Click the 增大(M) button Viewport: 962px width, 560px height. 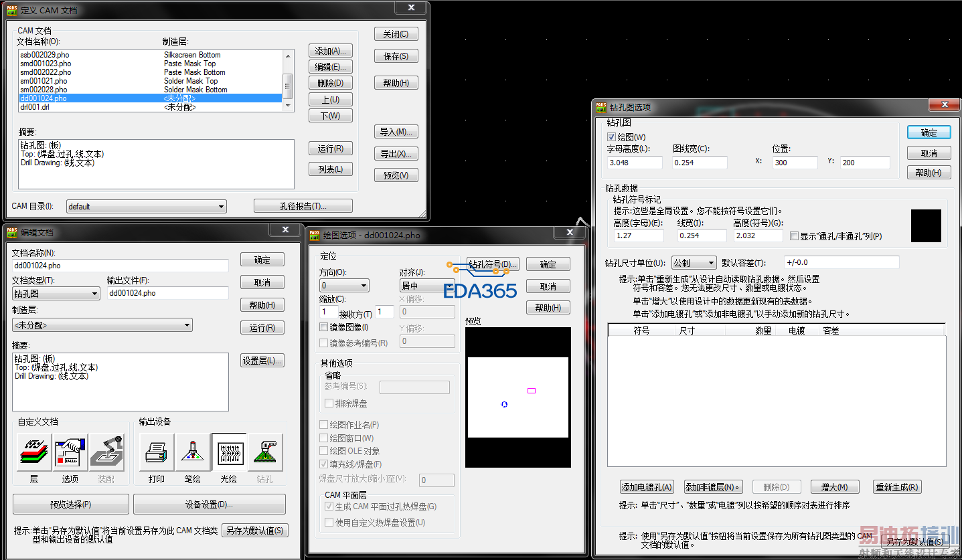pyautogui.click(x=834, y=487)
